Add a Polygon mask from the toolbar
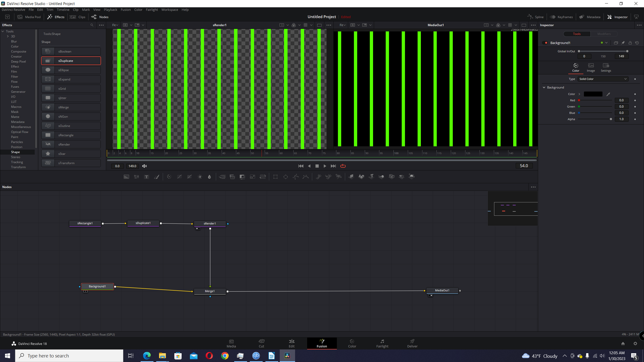Viewport: 644px width, 362px height. coord(296,177)
